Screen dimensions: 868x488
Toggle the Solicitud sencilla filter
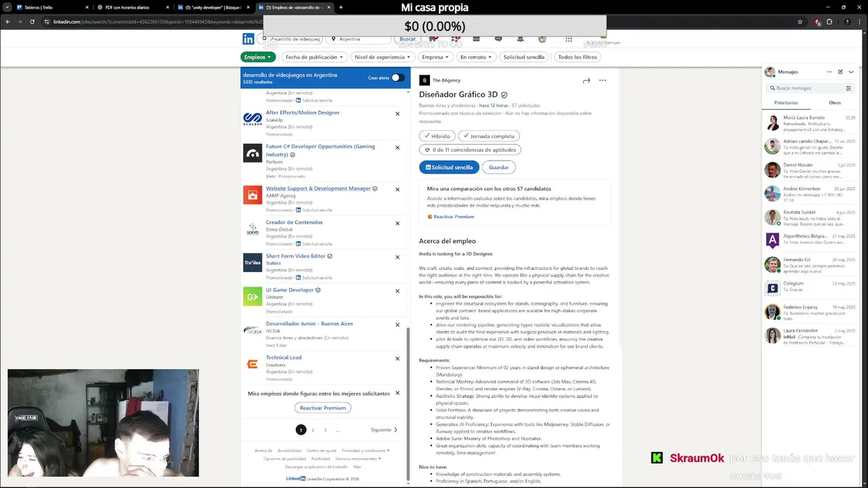point(524,57)
